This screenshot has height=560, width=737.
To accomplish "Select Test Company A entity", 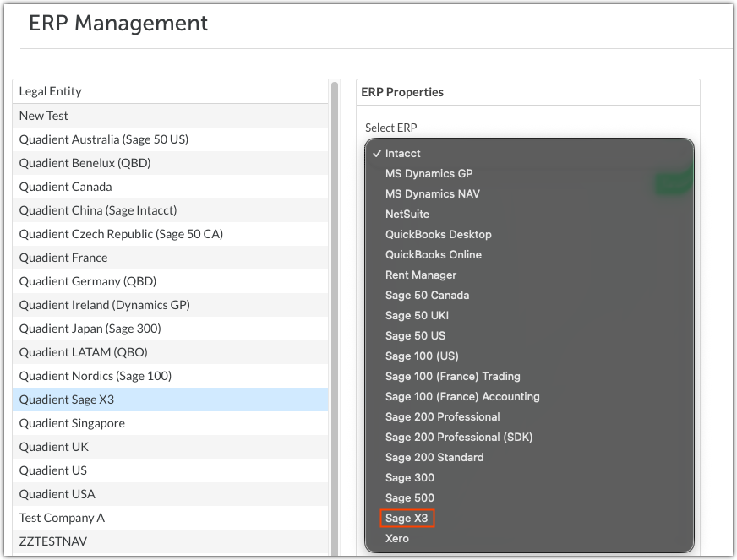I will (170, 518).
